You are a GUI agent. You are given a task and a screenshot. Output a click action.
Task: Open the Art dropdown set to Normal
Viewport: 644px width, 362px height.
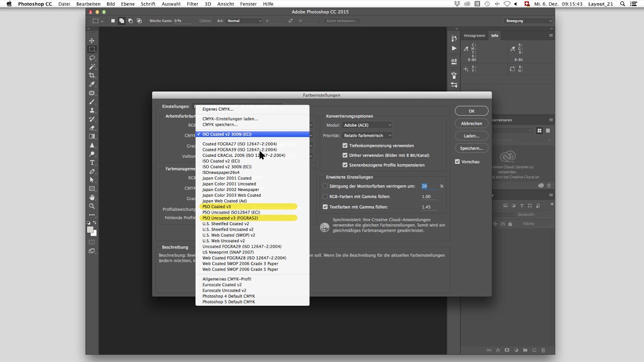244,21
